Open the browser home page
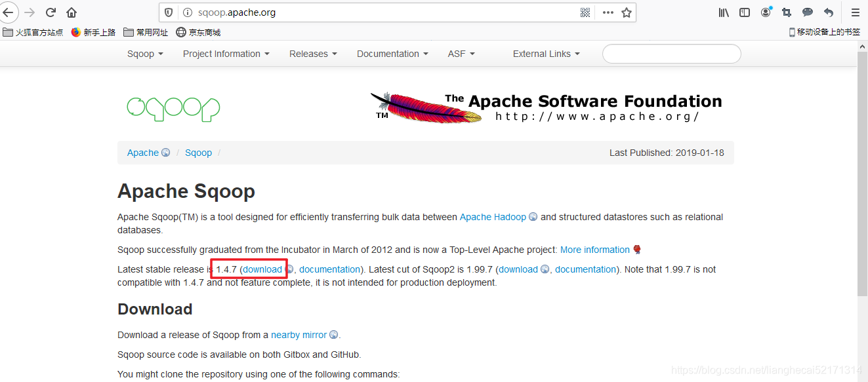This screenshot has width=868, height=382. [72, 12]
